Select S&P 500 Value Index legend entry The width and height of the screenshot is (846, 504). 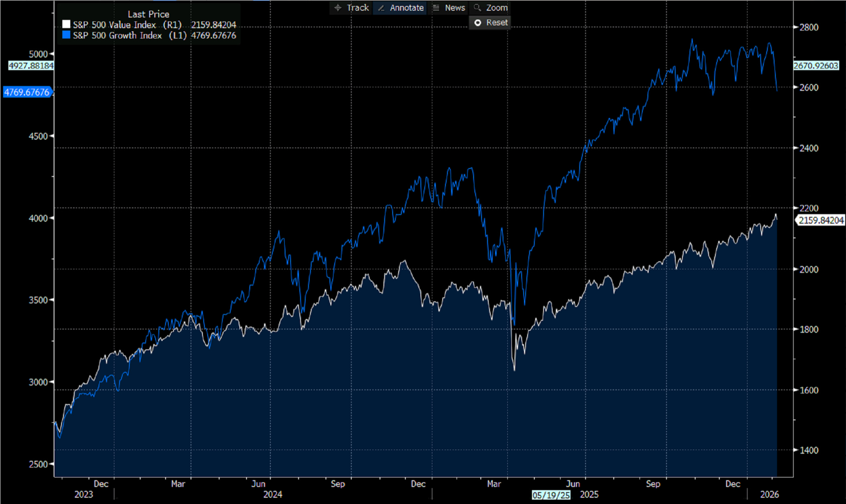click(x=114, y=25)
